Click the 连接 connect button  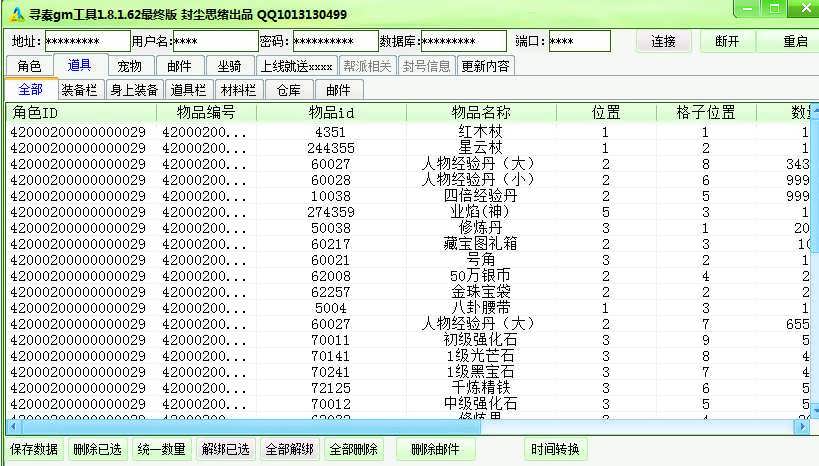pyautogui.click(x=664, y=42)
